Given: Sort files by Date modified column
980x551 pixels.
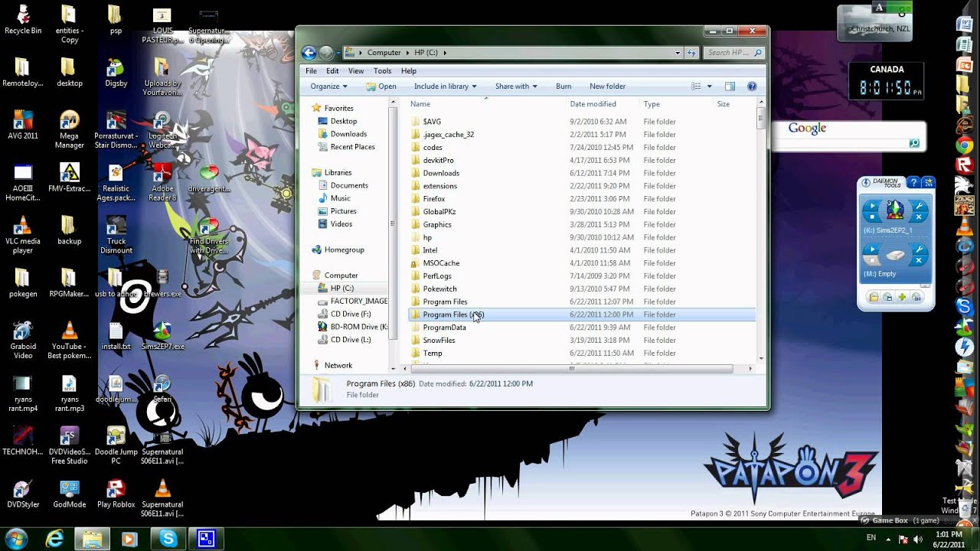Looking at the screenshot, I should pos(603,104).
